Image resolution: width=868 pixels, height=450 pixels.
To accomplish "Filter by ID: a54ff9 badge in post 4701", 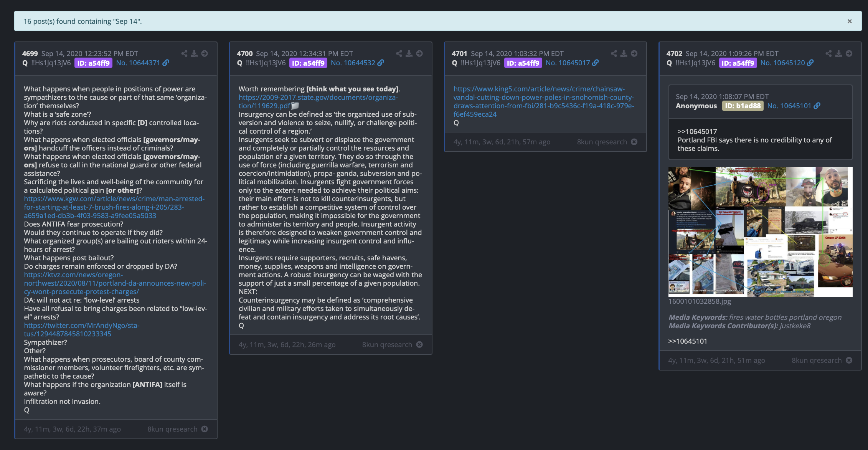I will [x=523, y=63].
